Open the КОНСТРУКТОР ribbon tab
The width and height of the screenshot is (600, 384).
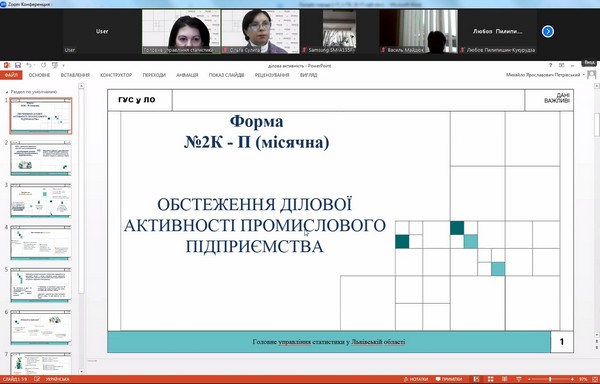pyautogui.click(x=116, y=75)
